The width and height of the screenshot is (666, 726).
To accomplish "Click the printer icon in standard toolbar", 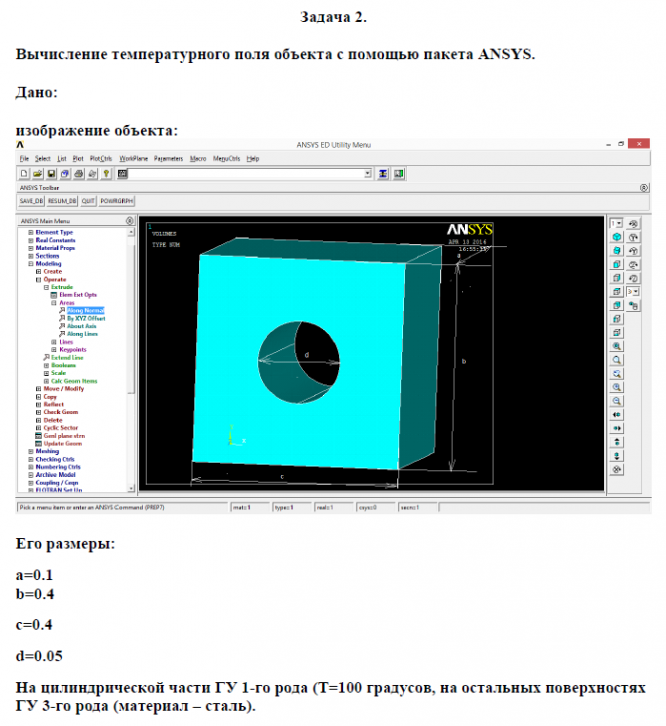I will [79, 174].
